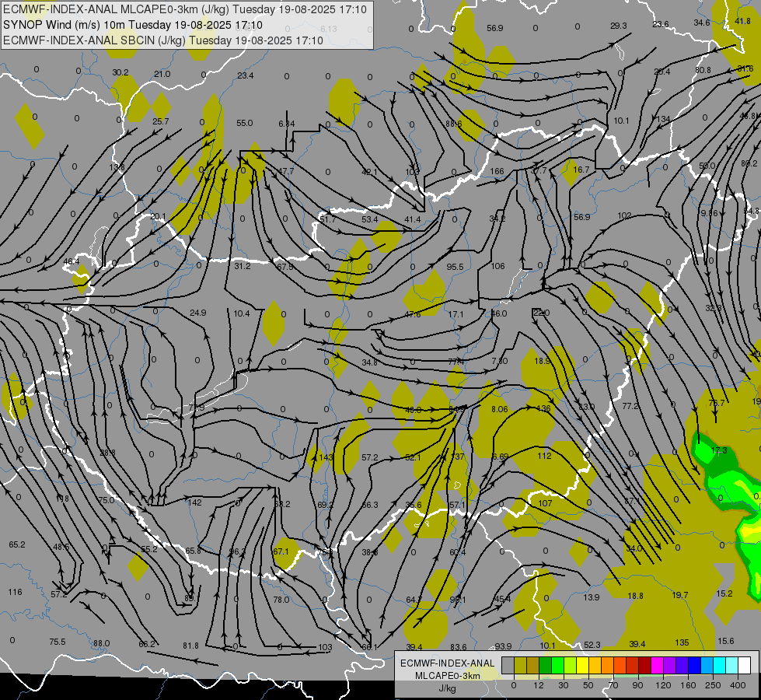Click the map value 112
Screen dimensions: 761x700
pyautogui.click(x=544, y=456)
